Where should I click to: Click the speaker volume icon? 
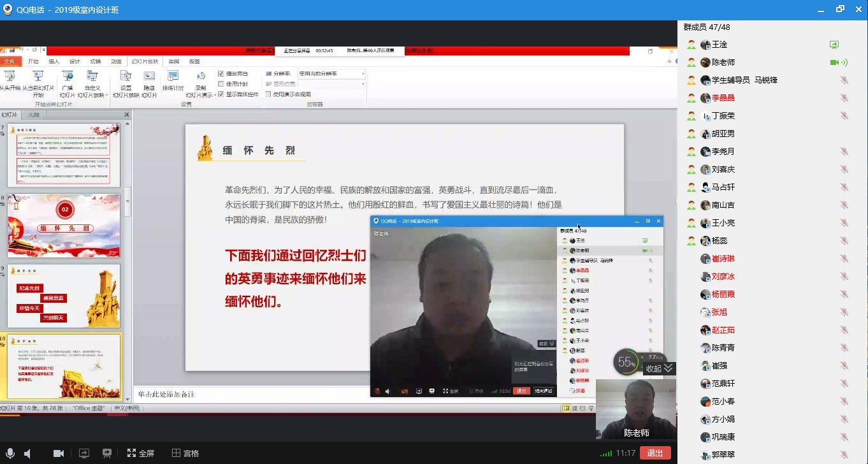[x=28, y=453]
